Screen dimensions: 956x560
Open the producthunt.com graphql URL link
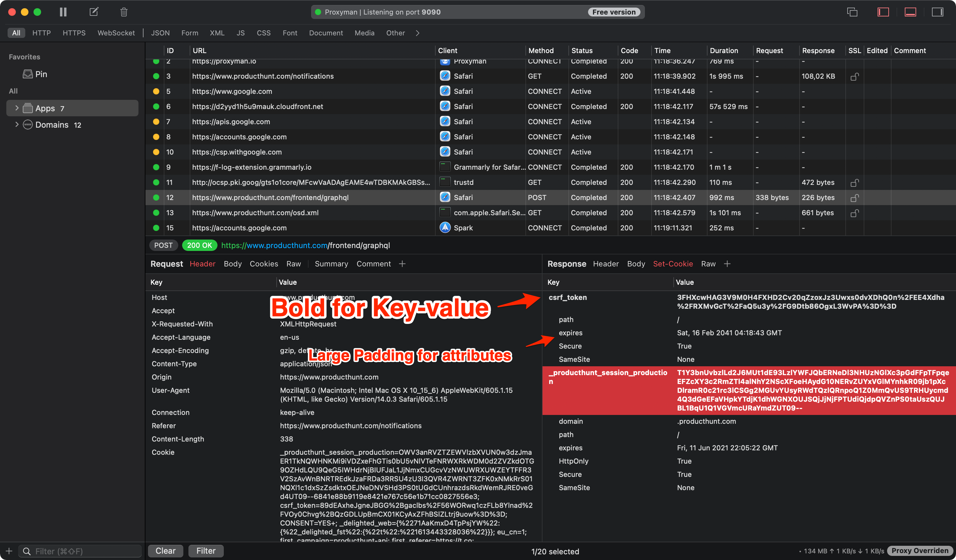(x=305, y=245)
